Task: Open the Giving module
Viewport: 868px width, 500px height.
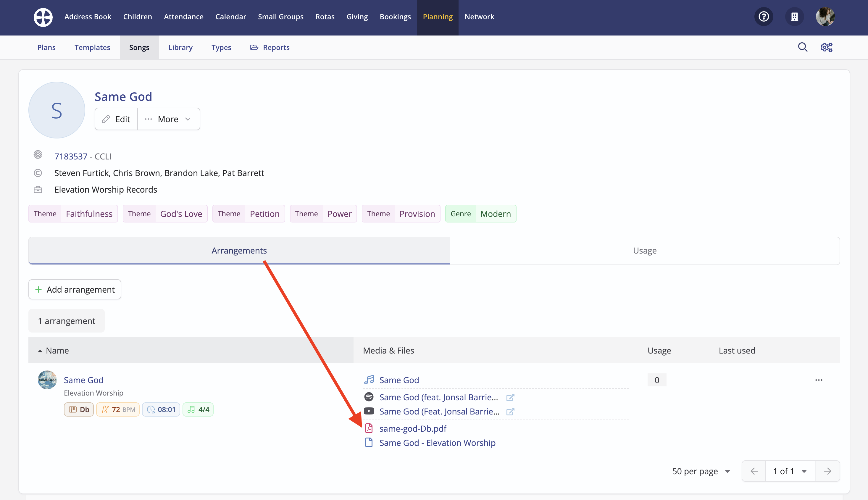Action: click(357, 17)
